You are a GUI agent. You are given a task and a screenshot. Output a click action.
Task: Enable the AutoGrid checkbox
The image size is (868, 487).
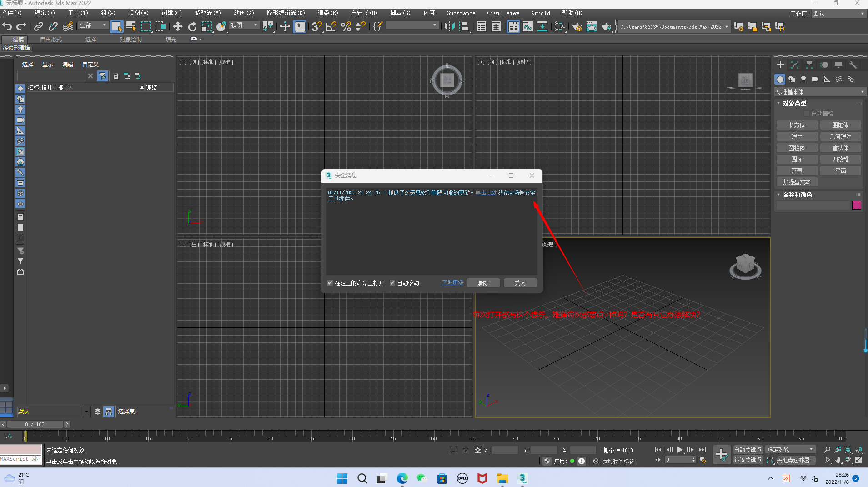pos(807,114)
